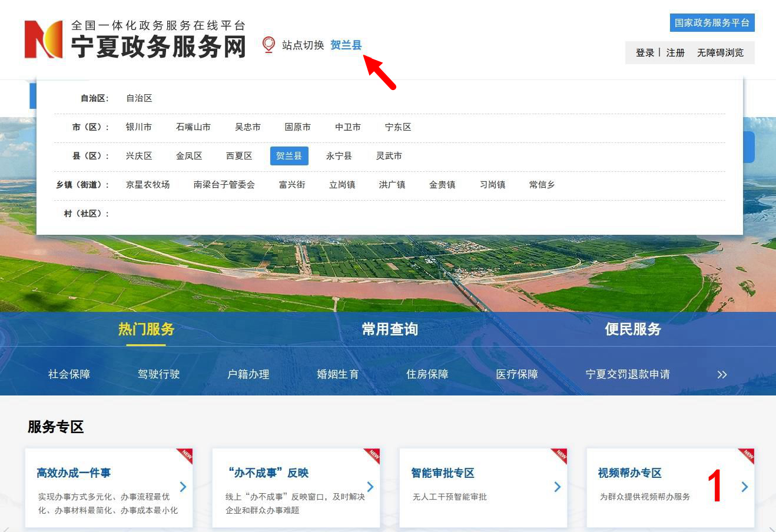776x532 pixels.
Task: Enable 无障碍浏览 accessibility mode
Action: [720, 53]
